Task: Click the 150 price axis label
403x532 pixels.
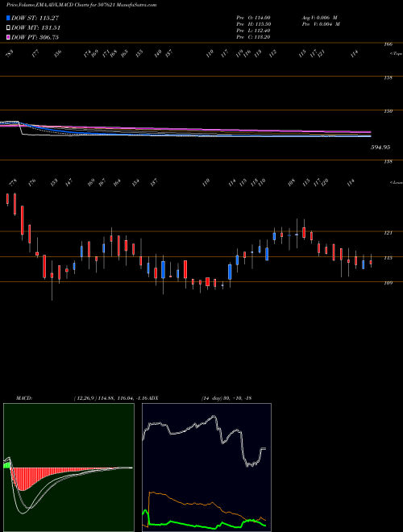Action: (x=389, y=111)
